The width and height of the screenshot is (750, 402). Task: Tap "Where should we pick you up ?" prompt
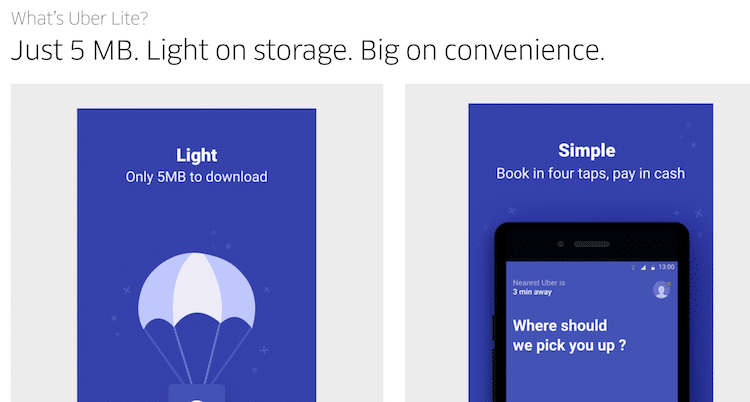pyautogui.click(x=569, y=335)
